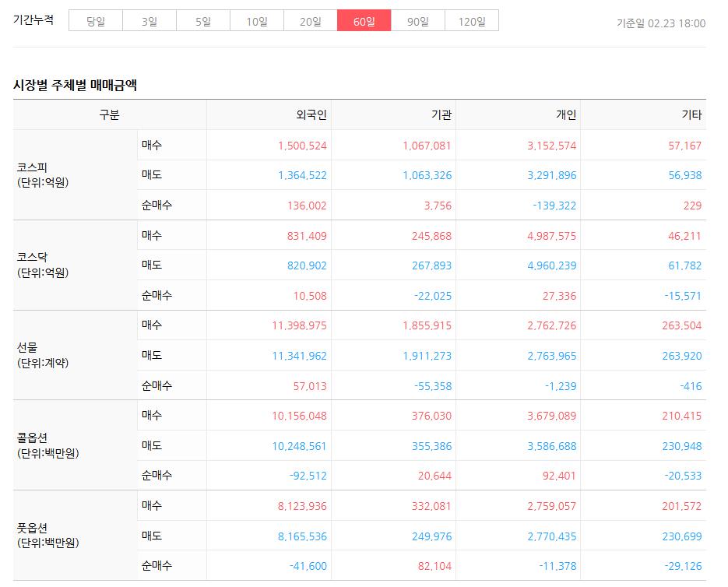Click the 선물 (단위:계약) row label

click(x=43, y=355)
